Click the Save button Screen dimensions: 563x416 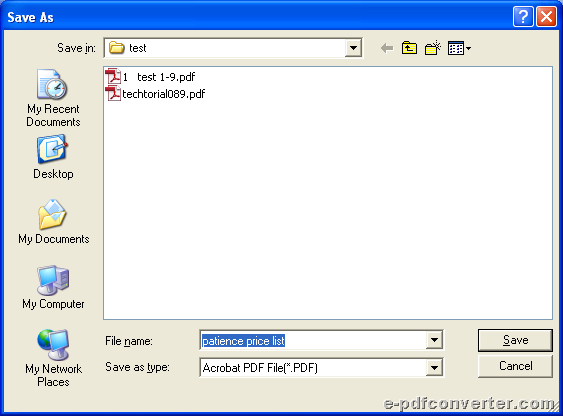point(515,340)
